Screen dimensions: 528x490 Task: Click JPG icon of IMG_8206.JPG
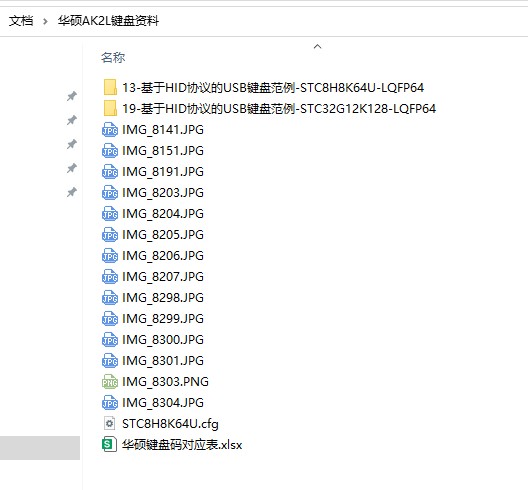click(110, 256)
